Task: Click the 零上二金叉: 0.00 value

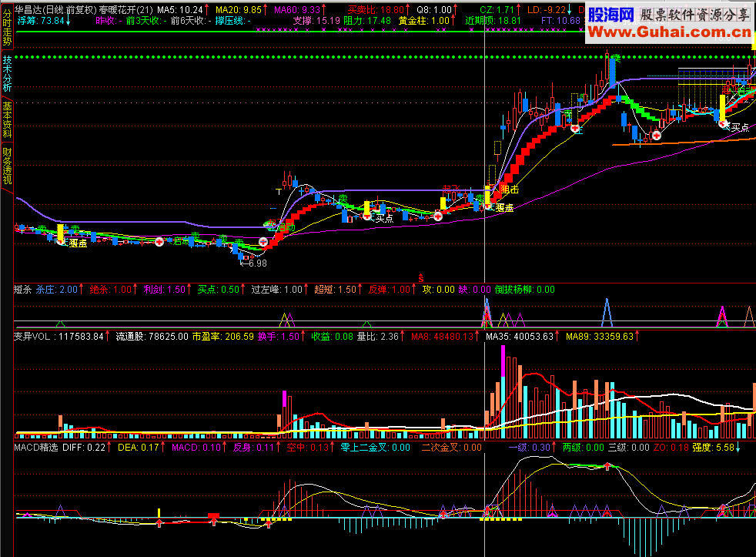Action: pos(375,448)
